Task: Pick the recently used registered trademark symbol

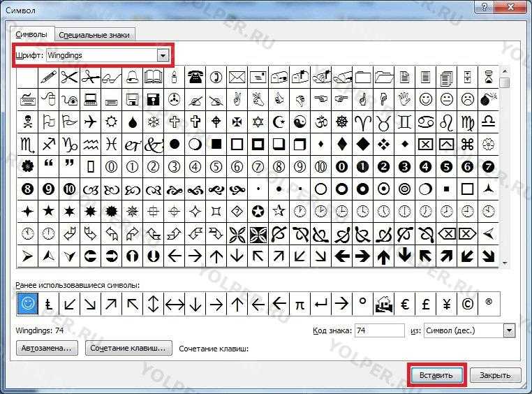Action: (x=489, y=304)
